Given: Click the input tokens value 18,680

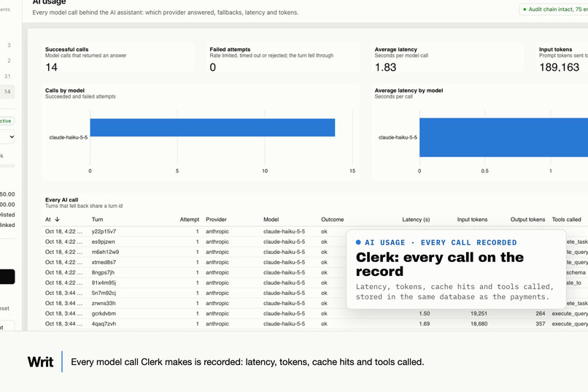Looking at the screenshot, I should (x=479, y=323).
